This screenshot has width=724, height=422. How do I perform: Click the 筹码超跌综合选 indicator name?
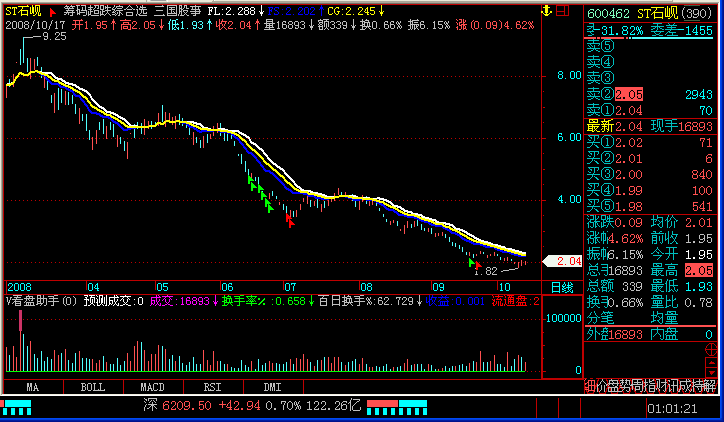click(x=105, y=11)
